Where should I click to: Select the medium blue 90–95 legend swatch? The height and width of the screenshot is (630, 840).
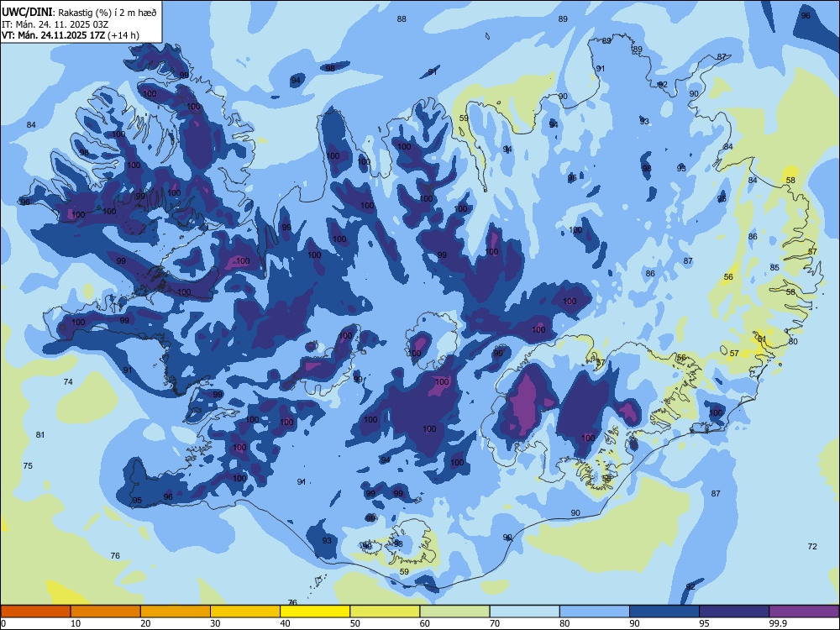pyautogui.click(x=664, y=612)
